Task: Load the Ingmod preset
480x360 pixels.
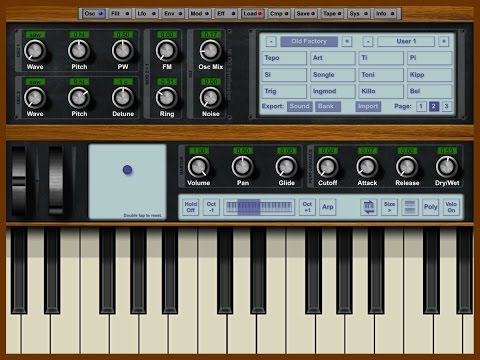Action: coord(333,91)
